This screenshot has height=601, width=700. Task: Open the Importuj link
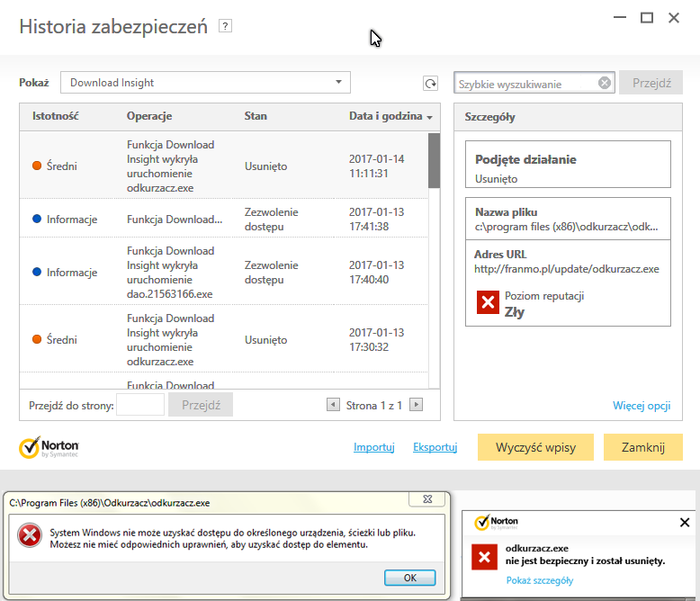373,447
